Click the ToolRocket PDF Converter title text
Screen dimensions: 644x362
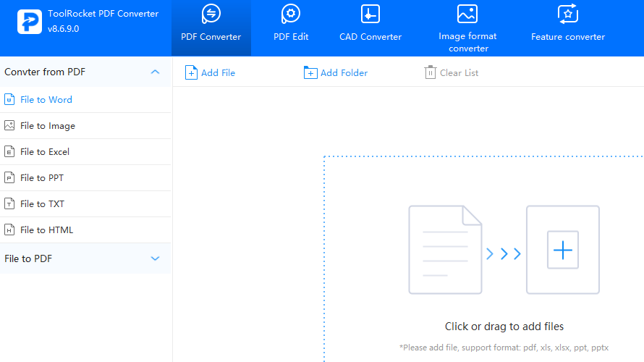pos(103,14)
